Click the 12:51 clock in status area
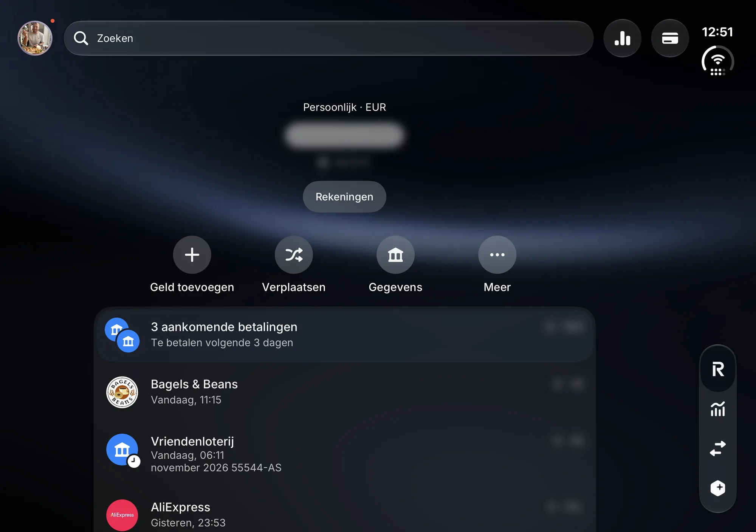 tap(717, 32)
